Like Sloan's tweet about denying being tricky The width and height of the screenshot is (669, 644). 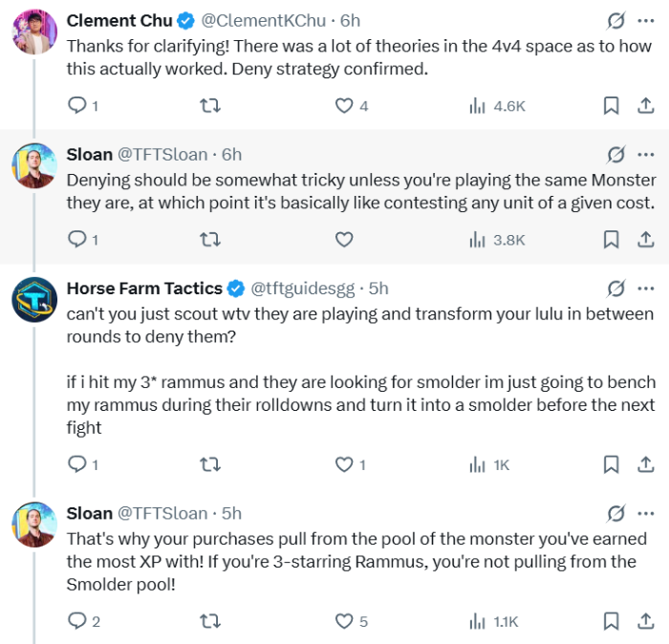344,240
